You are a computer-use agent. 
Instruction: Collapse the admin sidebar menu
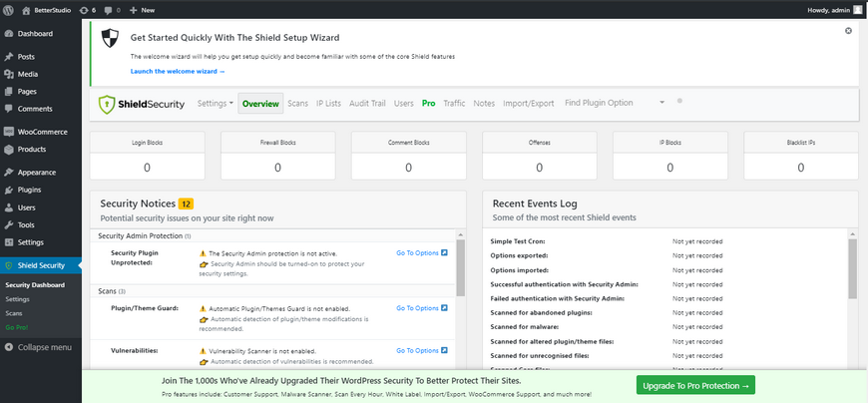38,348
